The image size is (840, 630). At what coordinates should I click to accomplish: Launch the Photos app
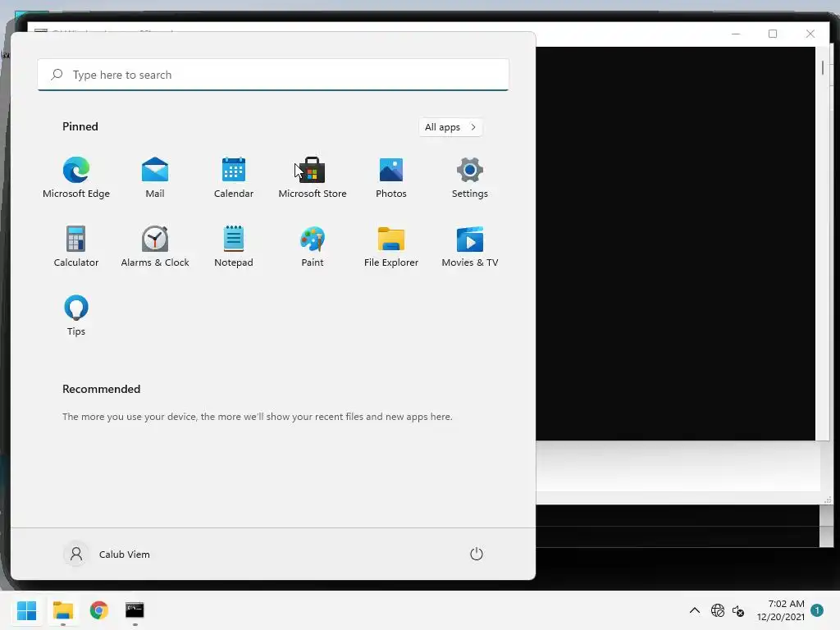tap(391, 178)
